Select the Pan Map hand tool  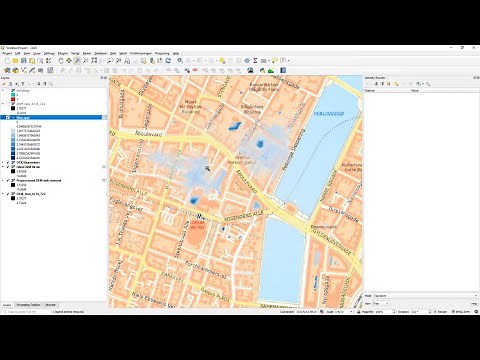[x=61, y=61]
